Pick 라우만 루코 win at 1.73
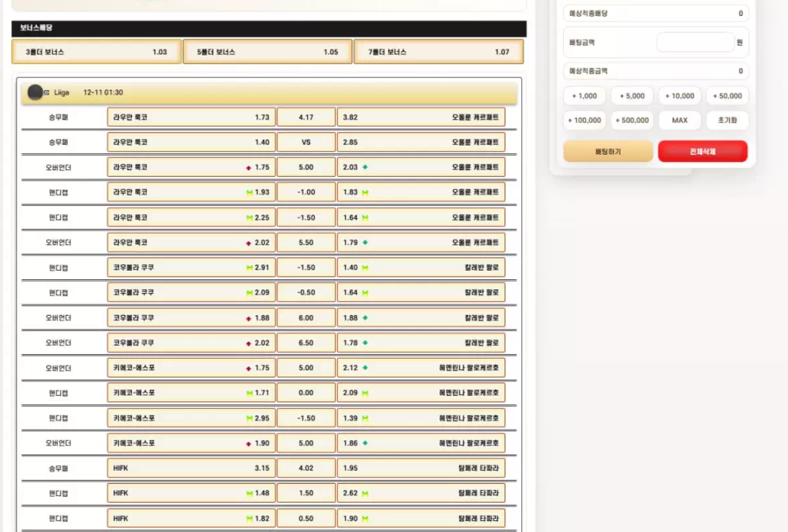 pos(191,117)
